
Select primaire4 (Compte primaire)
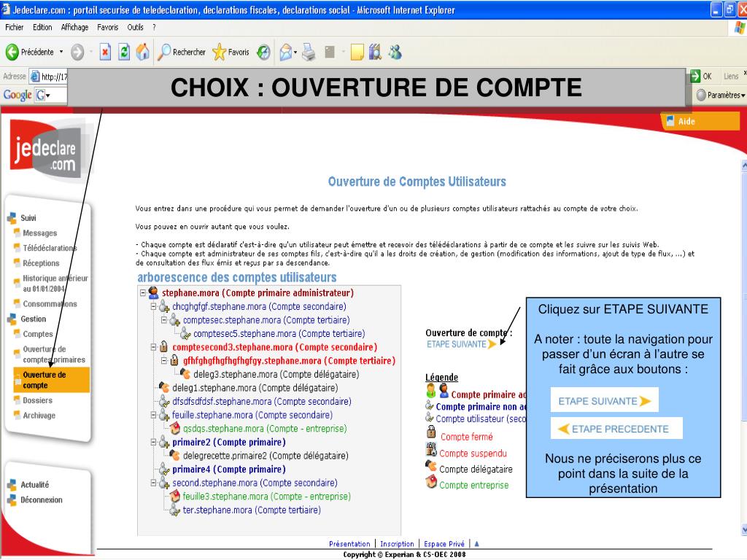tap(229, 470)
